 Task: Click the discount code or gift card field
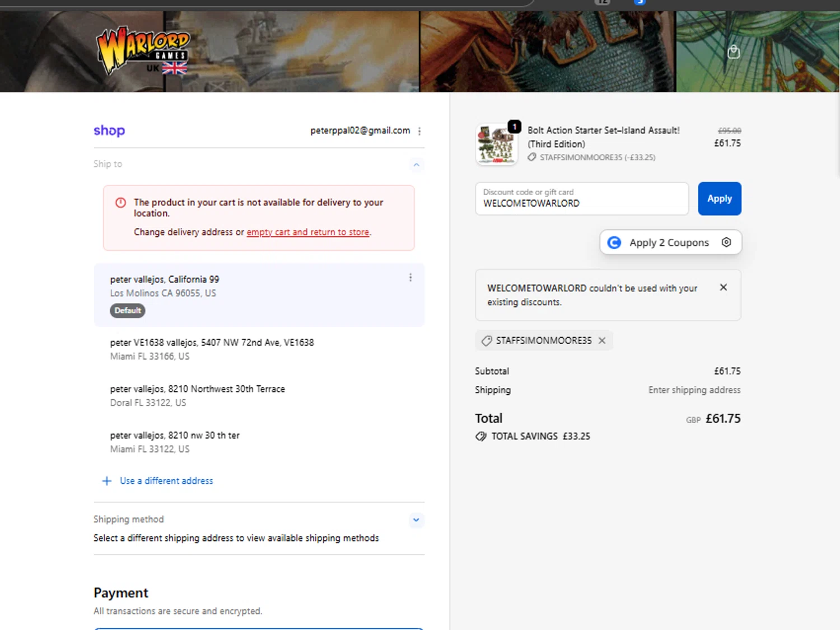[582, 198]
